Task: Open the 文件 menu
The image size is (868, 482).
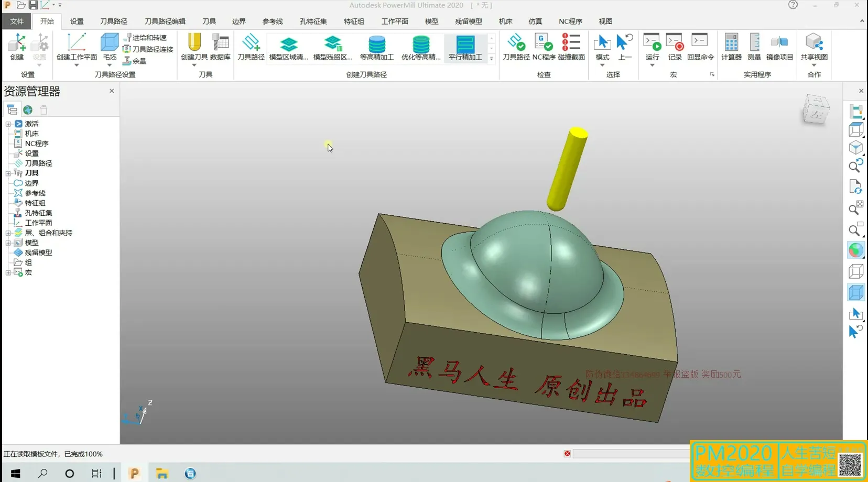Action: (x=16, y=21)
